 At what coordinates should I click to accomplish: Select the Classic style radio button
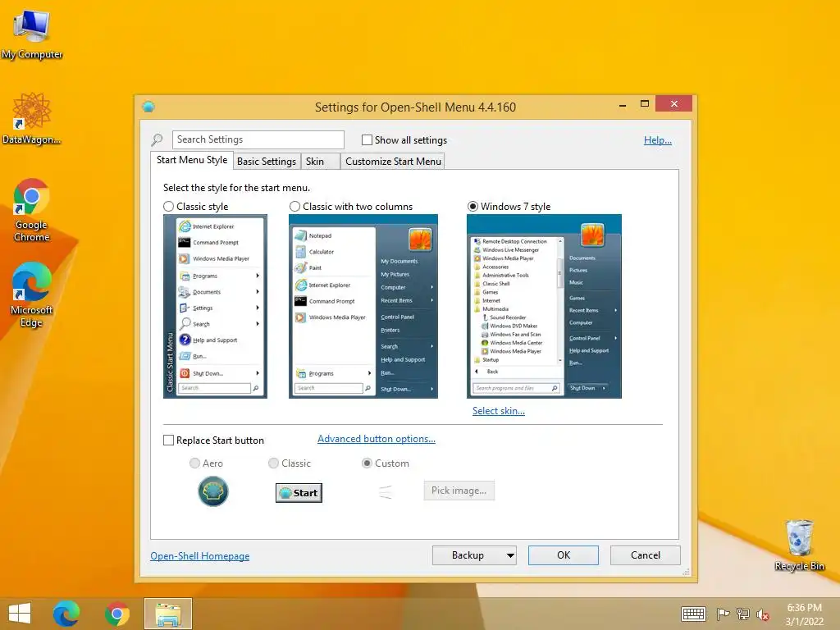169,206
